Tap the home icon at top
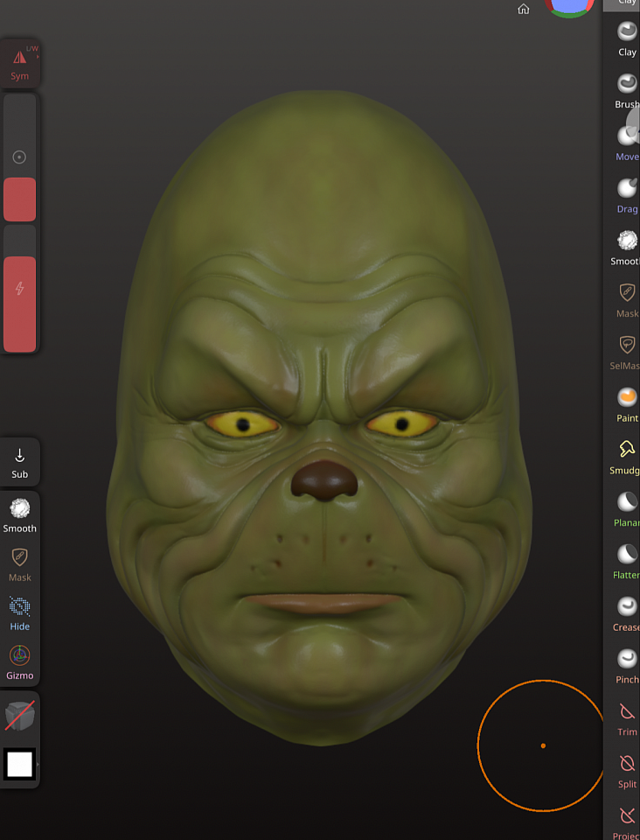640x840 pixels. (524, 10)
